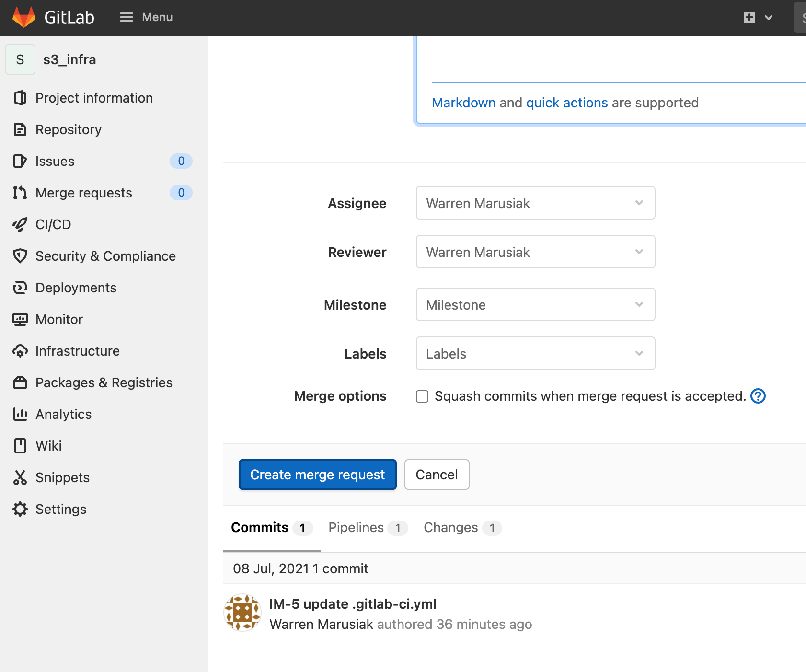Expand the Milestone dropdown
Image resolution: width=806 pixels, height=672 pixels.
point(535,304)
